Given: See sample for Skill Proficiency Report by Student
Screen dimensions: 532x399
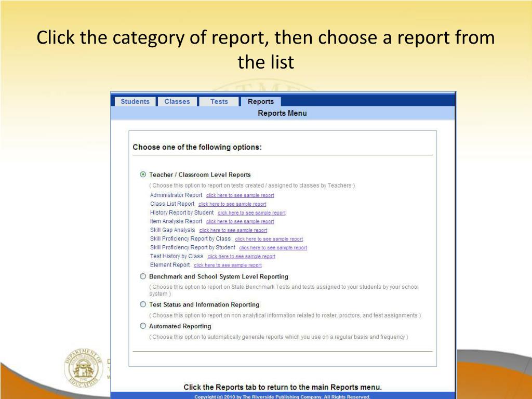Looking at the screenshot, I should (273, 248).
